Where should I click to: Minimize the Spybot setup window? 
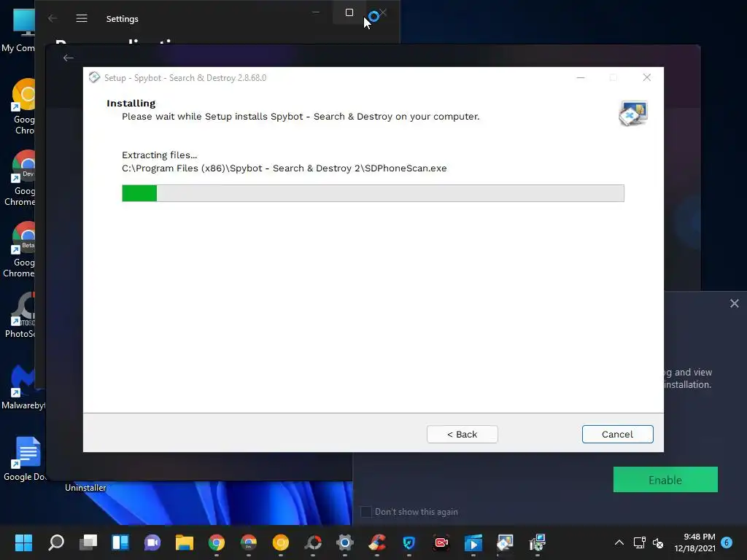[580, 77]
